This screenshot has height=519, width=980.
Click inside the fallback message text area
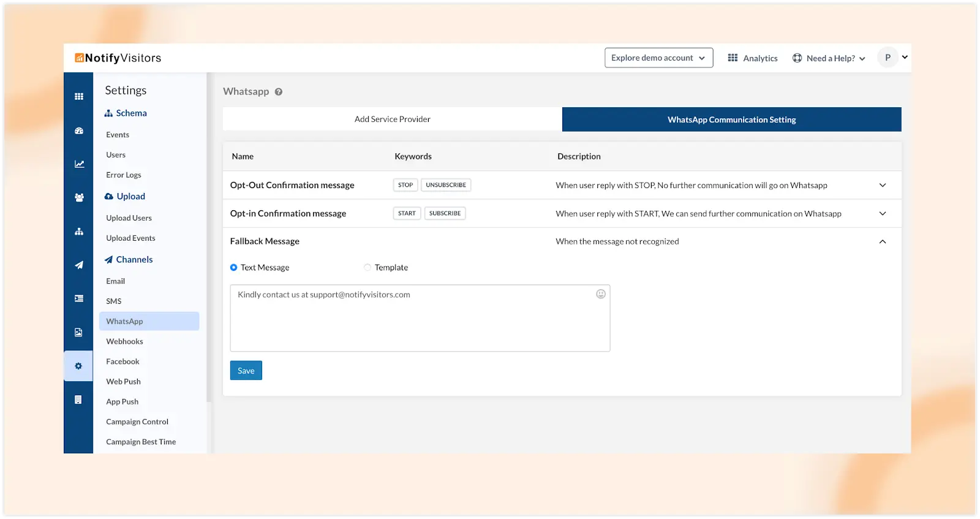coord(420,322)
